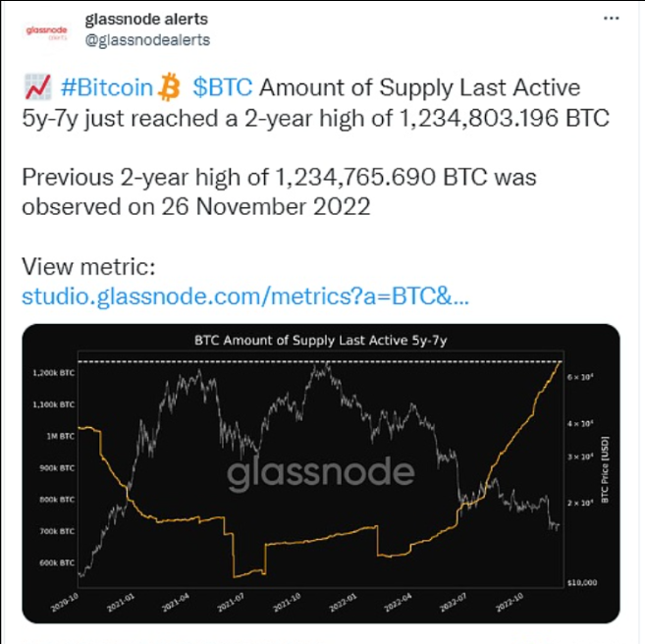Open the @glassnodealerts handle link
645x644 pixels.
click(x=147, y=39)
